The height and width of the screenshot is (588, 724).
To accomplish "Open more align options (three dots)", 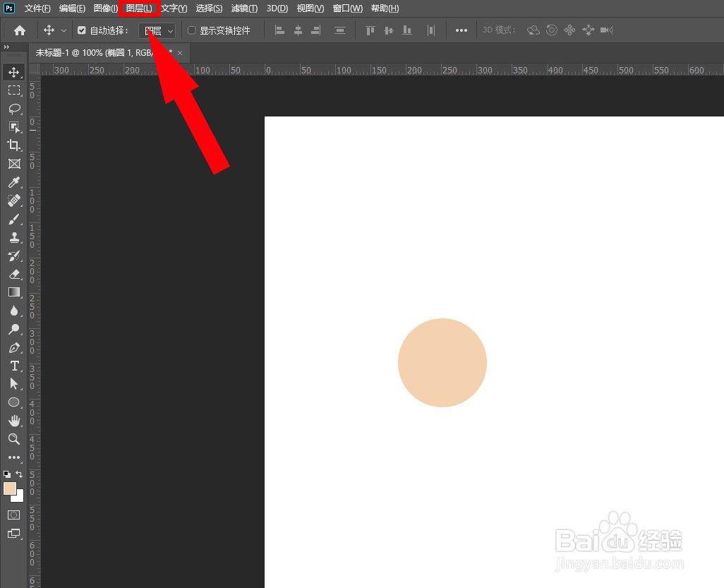I will [x=461, y=30].
